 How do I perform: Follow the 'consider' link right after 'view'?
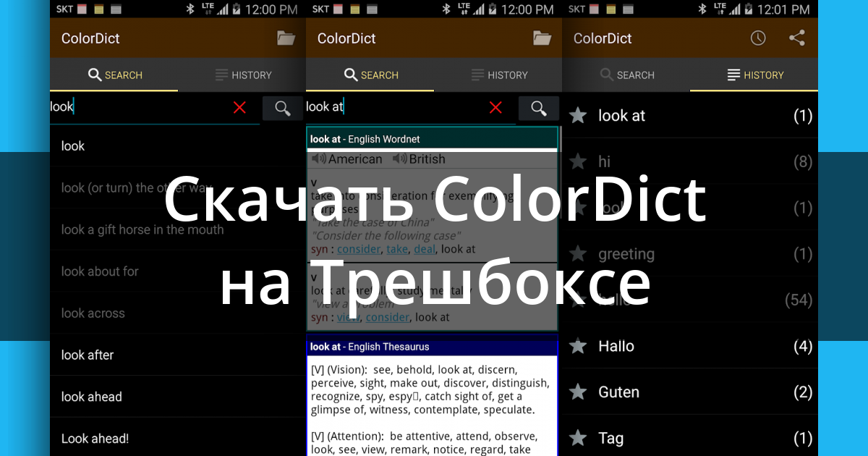coord(388,317)
